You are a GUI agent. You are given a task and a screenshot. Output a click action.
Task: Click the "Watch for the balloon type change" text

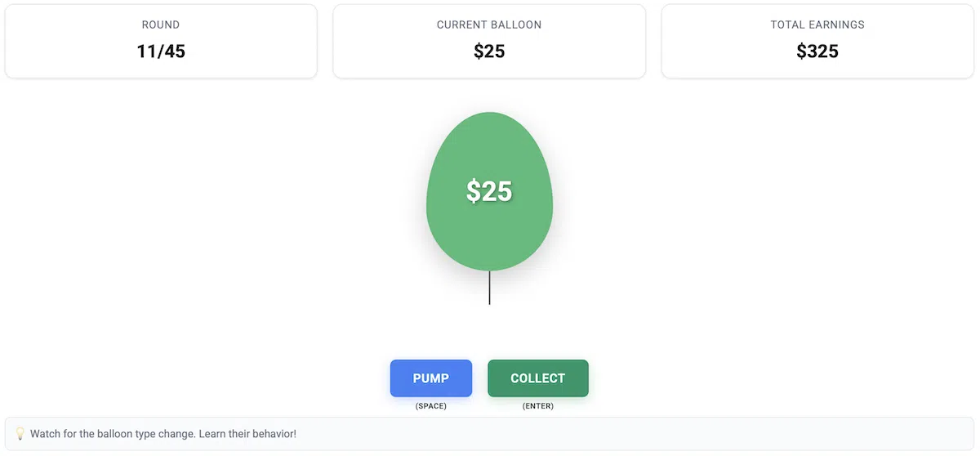coord(113,434)
